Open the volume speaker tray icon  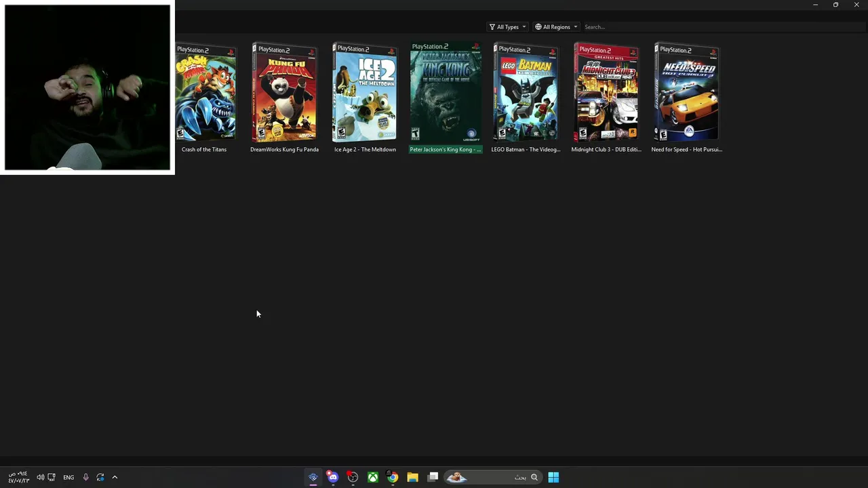41,477
